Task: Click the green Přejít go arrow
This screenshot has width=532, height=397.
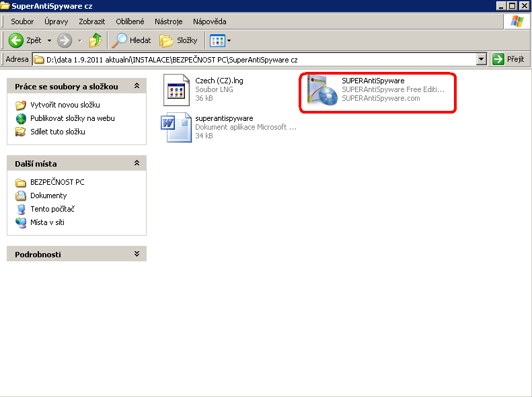Action: click(x=498, y=59)
